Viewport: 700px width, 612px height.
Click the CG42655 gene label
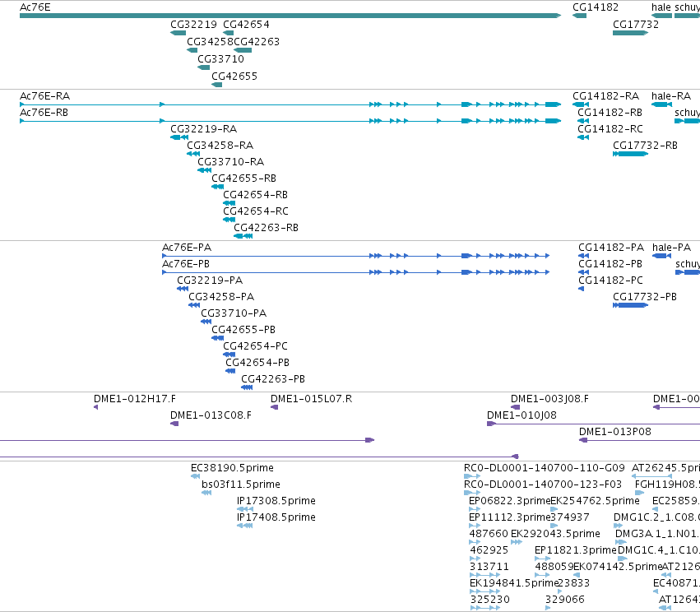pos(234,76)
